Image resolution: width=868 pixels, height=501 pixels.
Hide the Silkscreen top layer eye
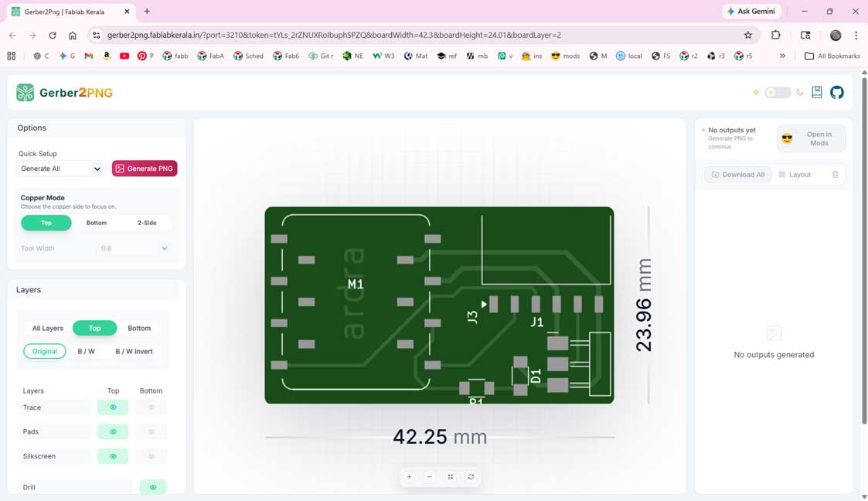point(113,456)
